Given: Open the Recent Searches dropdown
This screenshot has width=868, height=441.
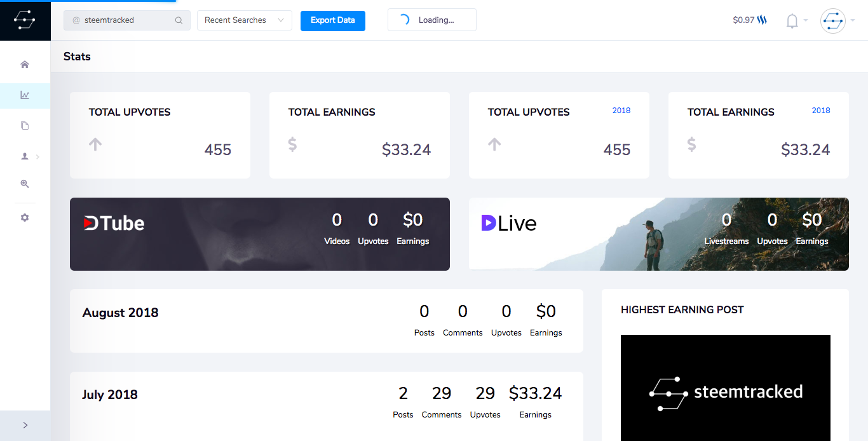Looking at the screenshot, I should click(x=245, y=20).
